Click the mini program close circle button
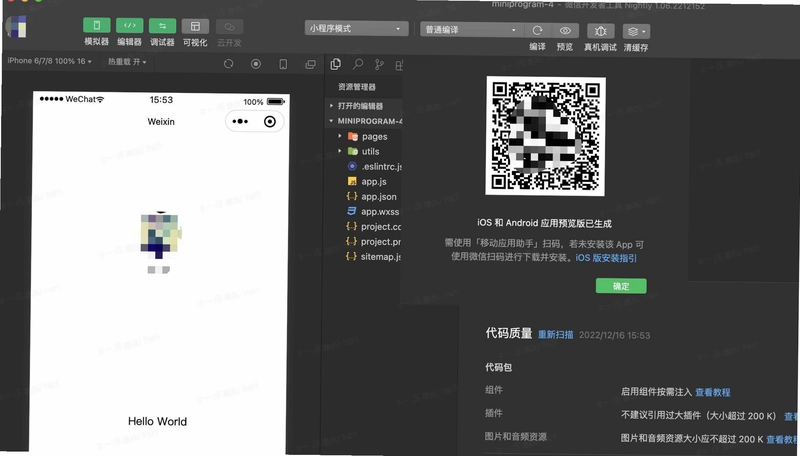This screenshot has height=456, width=800. pyautogui.click(x=270, y=121)
